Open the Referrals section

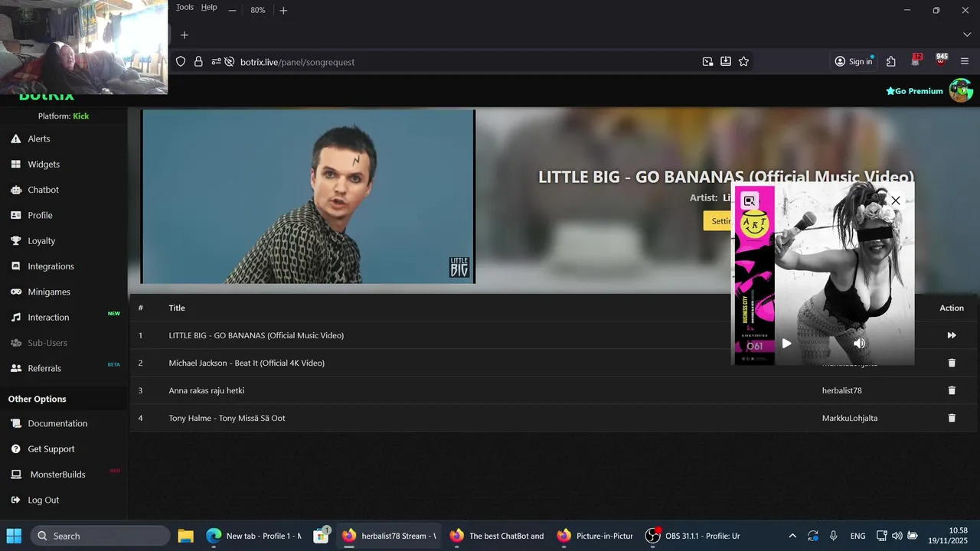[x=44, y=368]
